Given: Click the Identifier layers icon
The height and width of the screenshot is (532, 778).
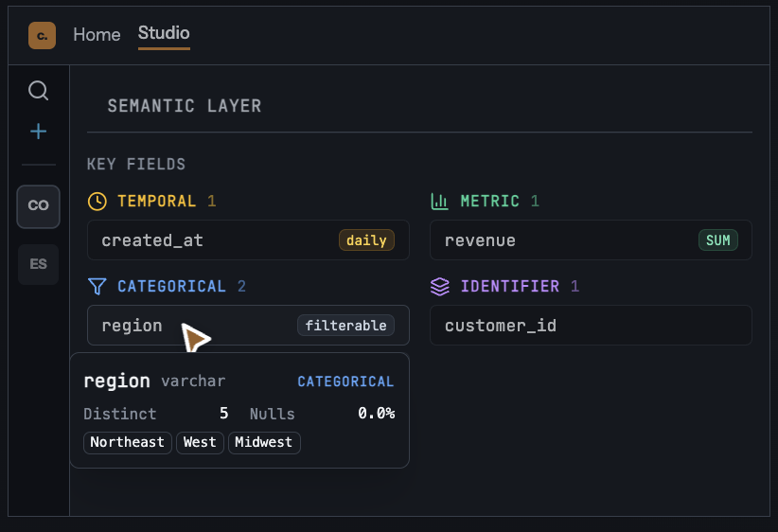Looking at the screenshot, I should [x=439, y=286].
